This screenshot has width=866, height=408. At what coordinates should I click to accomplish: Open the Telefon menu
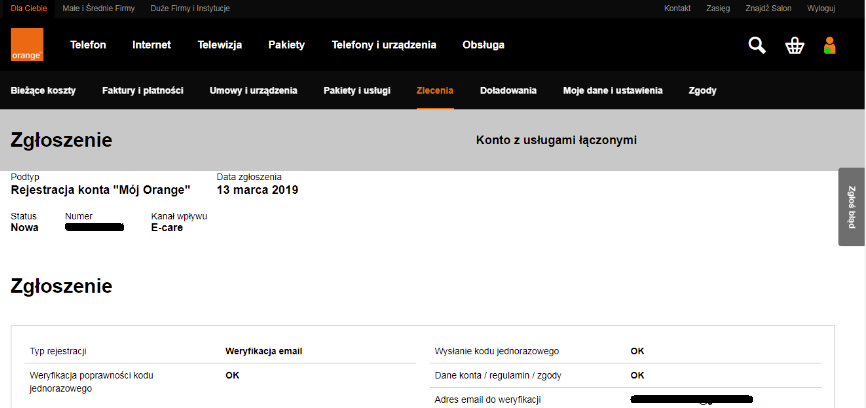point(88,45)
